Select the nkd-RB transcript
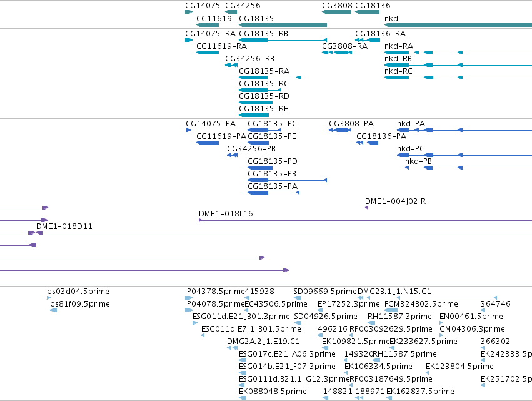 458,65
